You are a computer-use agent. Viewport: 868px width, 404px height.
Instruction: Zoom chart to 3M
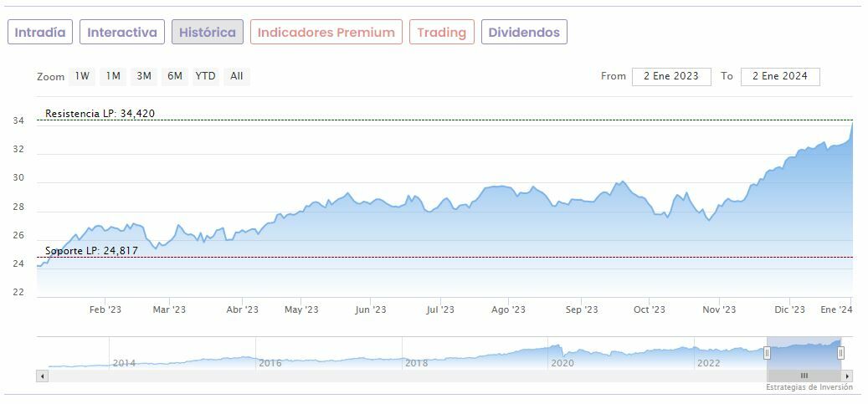point(144,76)
